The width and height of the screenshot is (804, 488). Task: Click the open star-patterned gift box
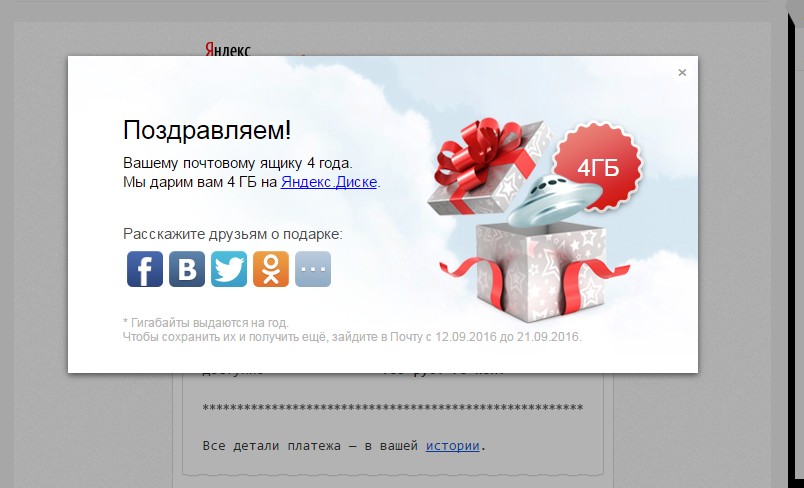(538, 272)
